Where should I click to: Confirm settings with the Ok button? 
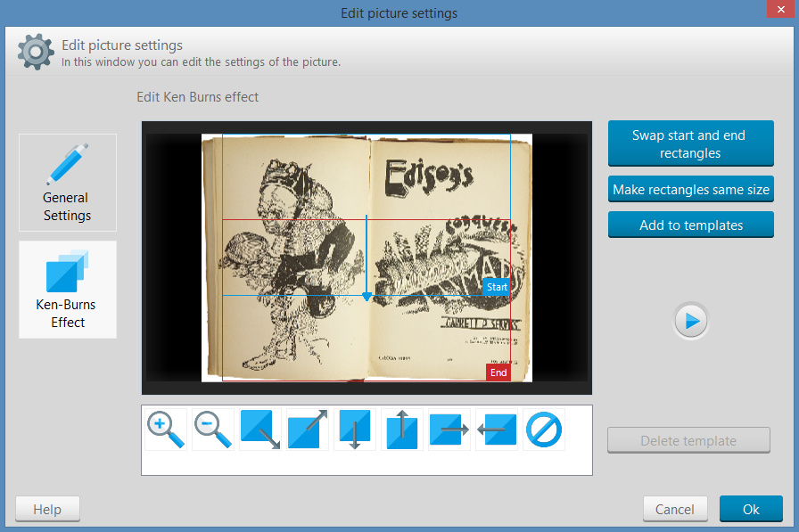751,509
